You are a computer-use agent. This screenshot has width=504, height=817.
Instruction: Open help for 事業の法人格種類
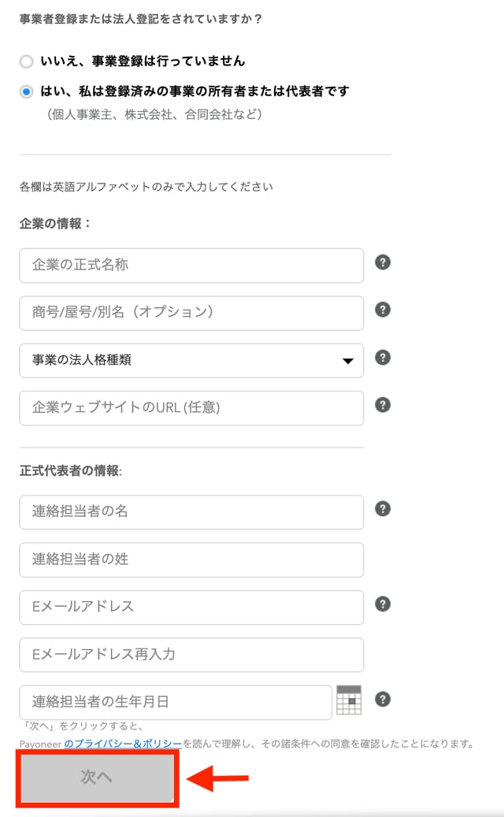click(x=382, y=358)
